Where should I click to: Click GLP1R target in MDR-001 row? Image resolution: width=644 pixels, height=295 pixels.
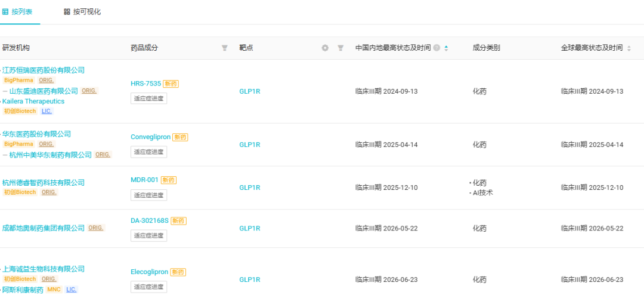[250, 188]
